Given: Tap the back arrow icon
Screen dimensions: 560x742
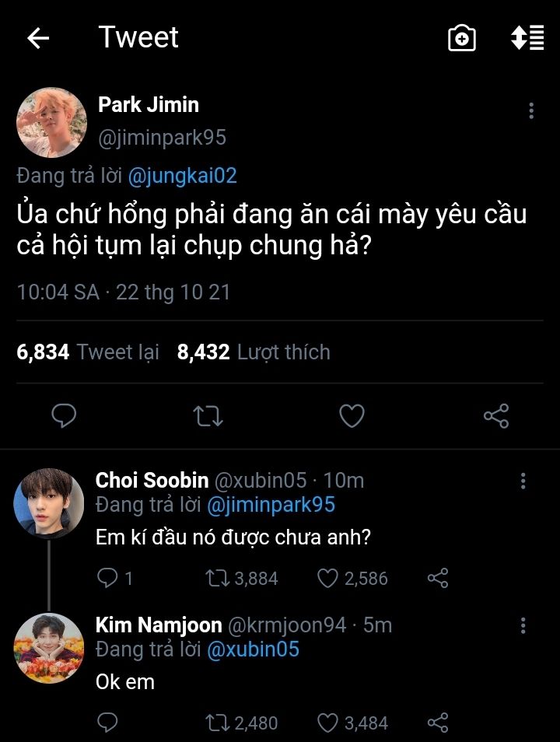Looking at the screenshot, I should coord(38,38).
